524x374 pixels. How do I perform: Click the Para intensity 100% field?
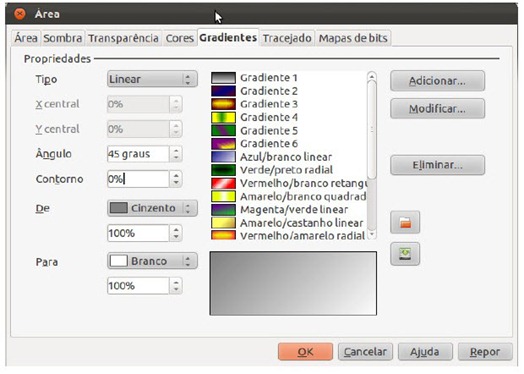pyautogui.click(x=138, y=286)
